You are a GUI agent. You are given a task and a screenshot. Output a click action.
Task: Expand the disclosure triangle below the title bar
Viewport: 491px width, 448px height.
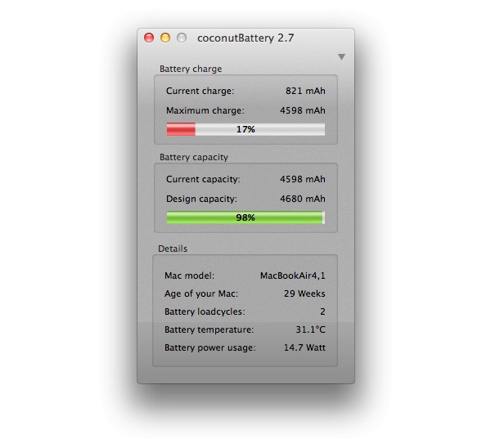[x=341, y=57]
